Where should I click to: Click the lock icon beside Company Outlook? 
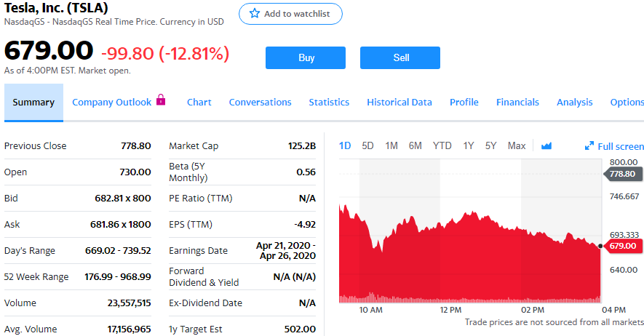pos(162,101)
